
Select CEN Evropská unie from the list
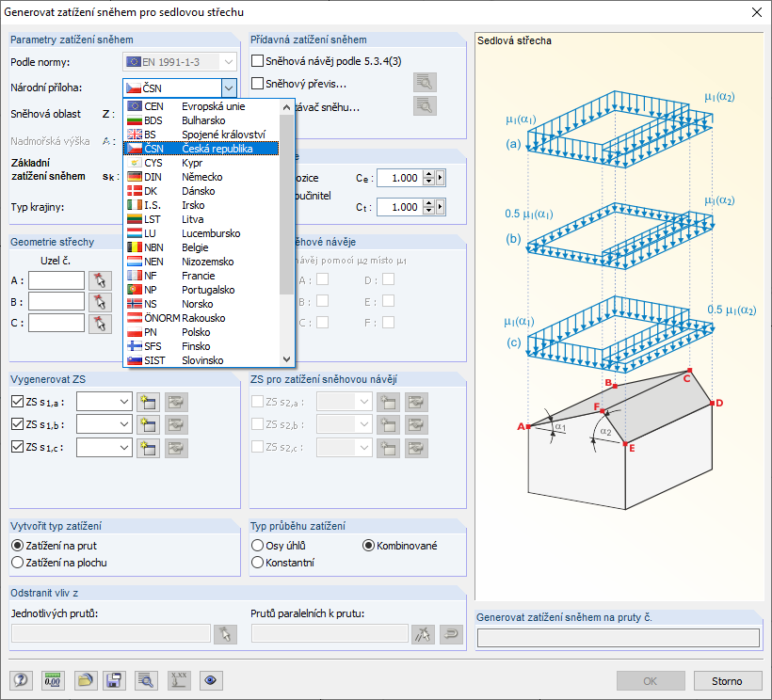pyautogui.click(x=201, y=106)
